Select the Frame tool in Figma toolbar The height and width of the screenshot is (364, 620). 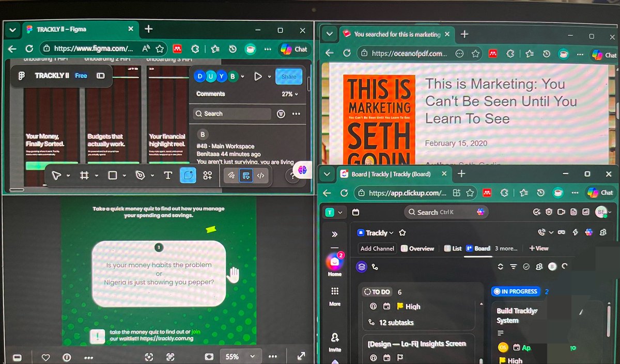(85, 176)
